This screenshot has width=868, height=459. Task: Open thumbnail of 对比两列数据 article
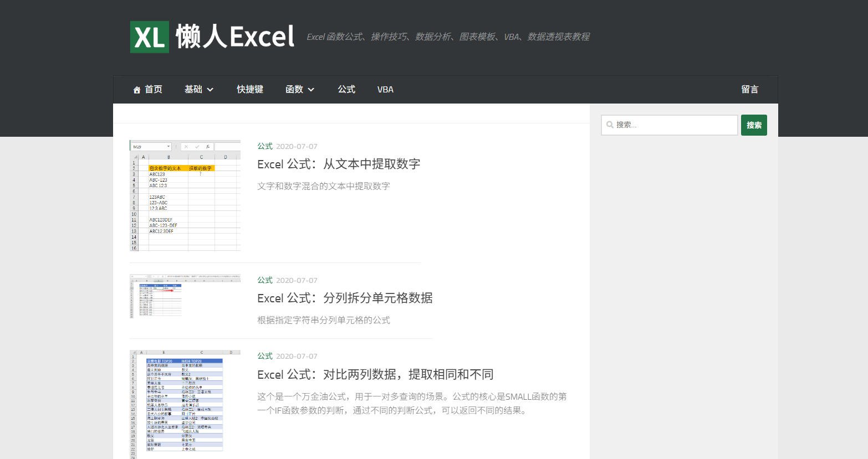point(185,404)
